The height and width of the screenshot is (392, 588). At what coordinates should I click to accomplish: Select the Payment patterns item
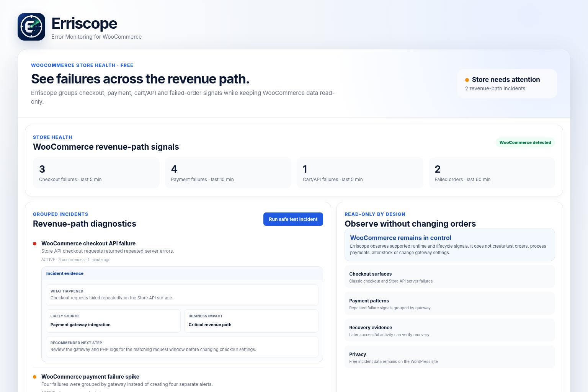pyautogui.click(x=450, y=303)
